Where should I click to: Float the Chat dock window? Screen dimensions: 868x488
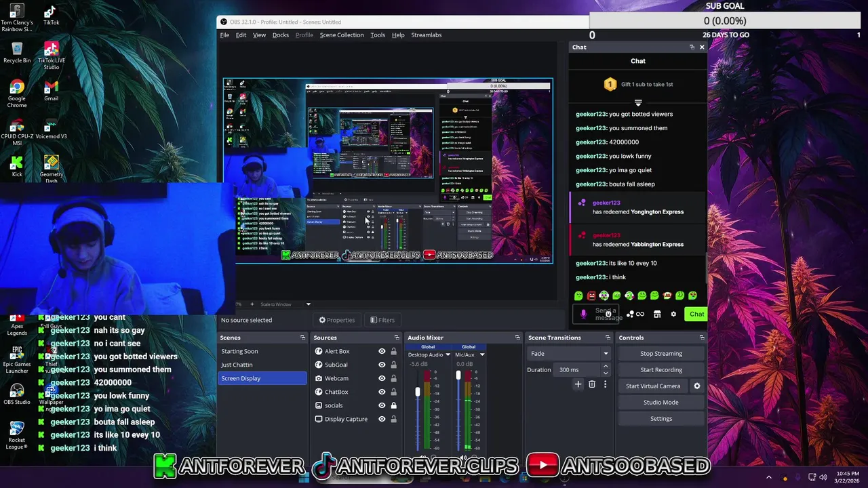[x=692, y=47]
